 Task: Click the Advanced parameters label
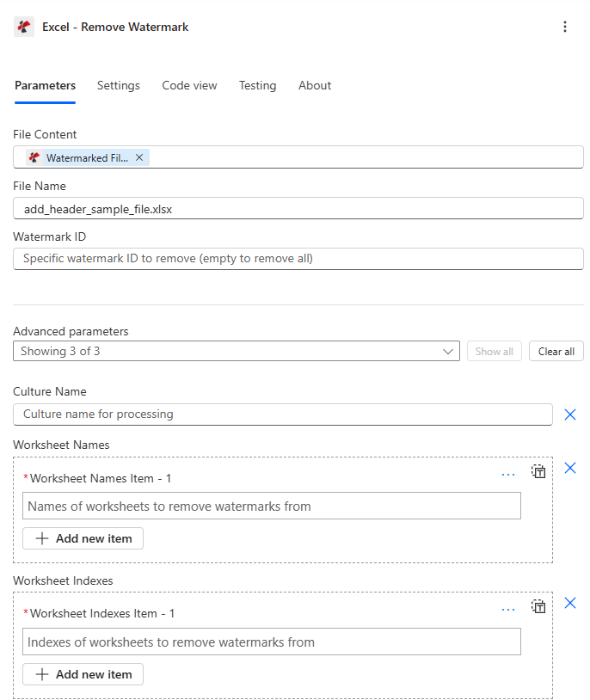point(71,331)
